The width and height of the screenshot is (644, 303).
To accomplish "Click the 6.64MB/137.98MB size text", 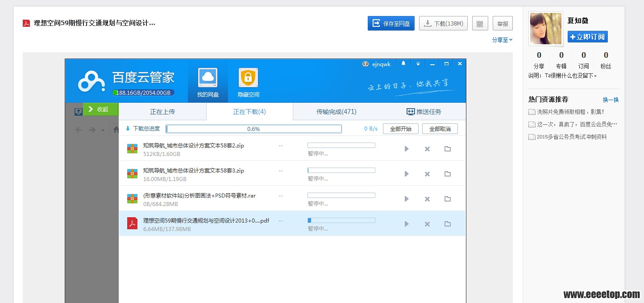I will click(x=167, y=229).
